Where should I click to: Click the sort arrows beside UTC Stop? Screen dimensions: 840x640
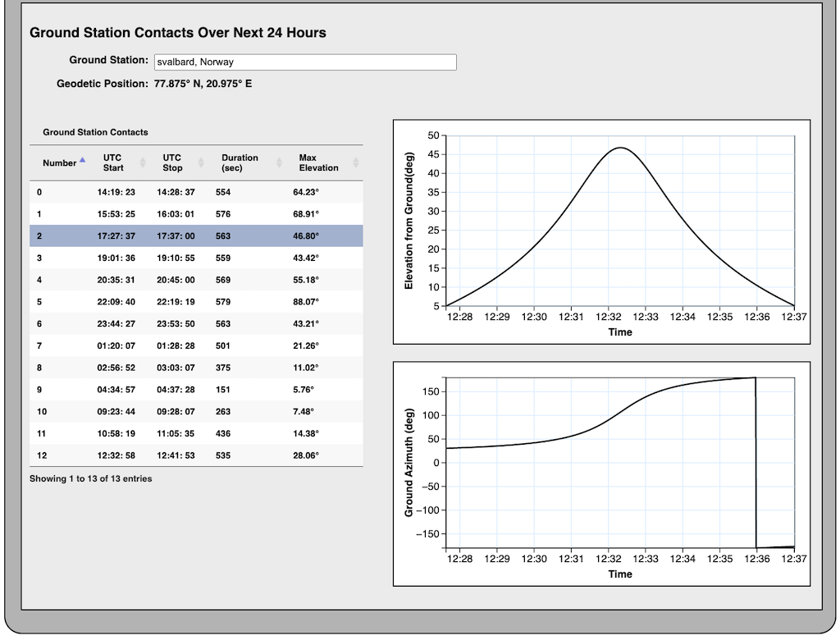click(202, 162)
